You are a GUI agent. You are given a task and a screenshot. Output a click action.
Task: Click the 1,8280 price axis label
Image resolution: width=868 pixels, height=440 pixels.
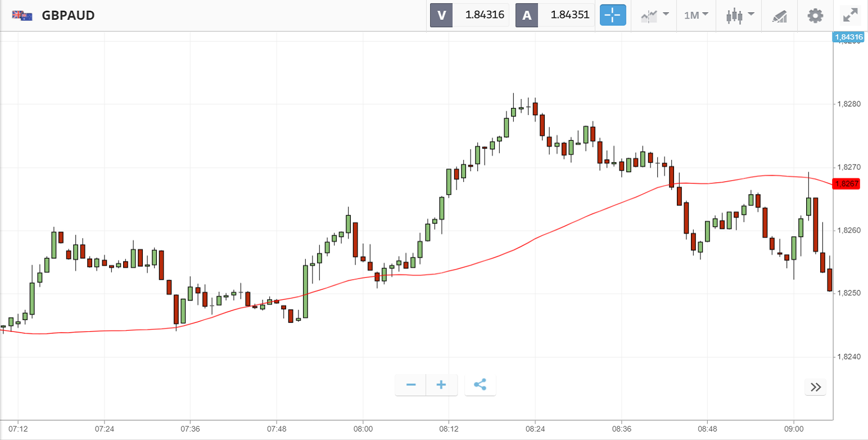tap(848, 104)
